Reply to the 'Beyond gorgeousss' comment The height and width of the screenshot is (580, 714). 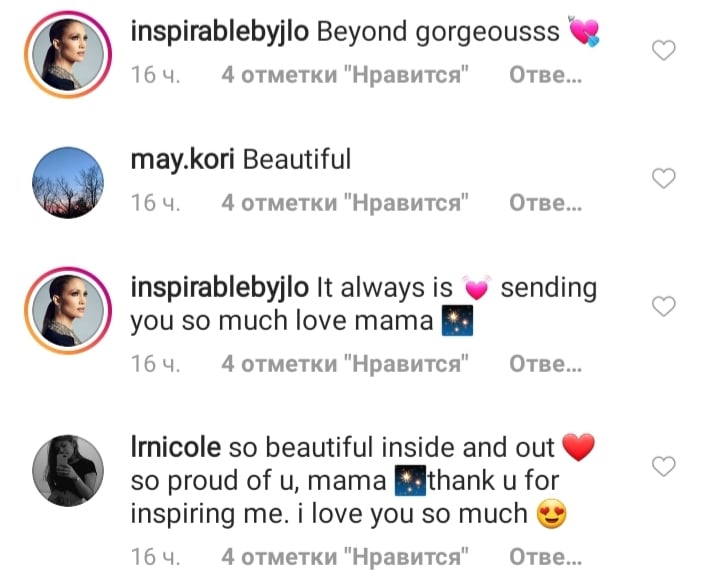point(546,75)
